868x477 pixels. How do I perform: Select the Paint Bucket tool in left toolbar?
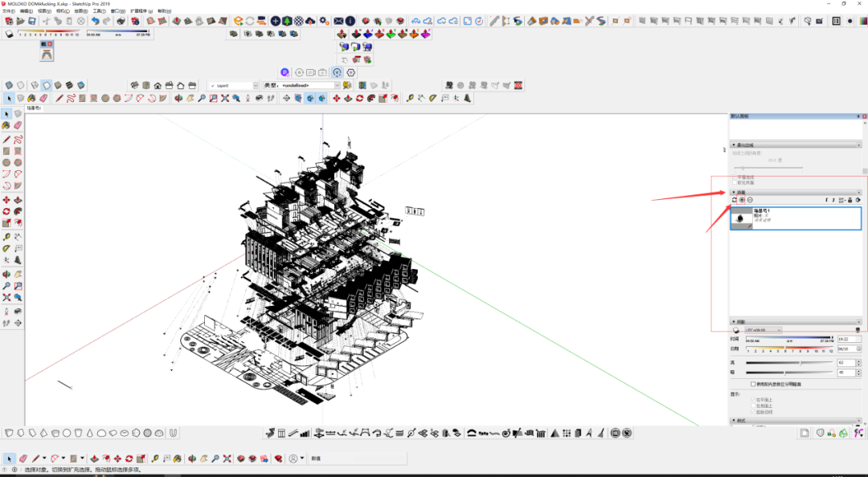[6, 125]
